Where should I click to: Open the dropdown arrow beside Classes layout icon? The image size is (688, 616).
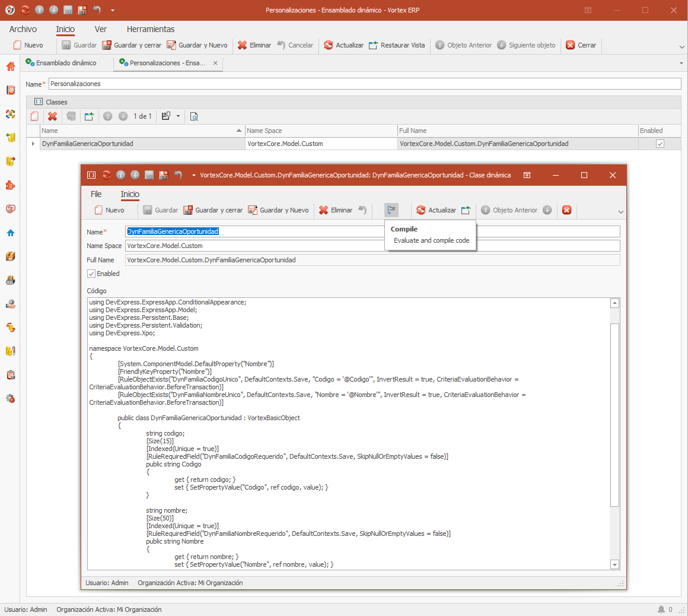[x=178, y=116]
